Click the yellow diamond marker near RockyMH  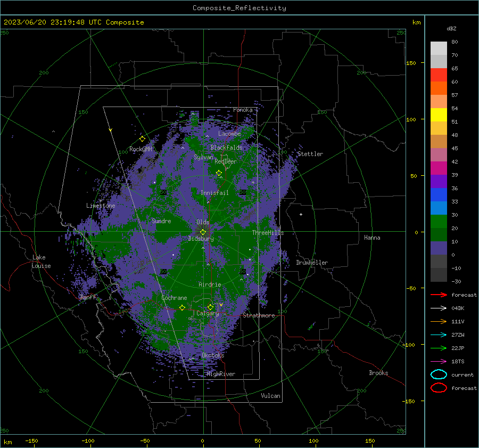[142, 139]
